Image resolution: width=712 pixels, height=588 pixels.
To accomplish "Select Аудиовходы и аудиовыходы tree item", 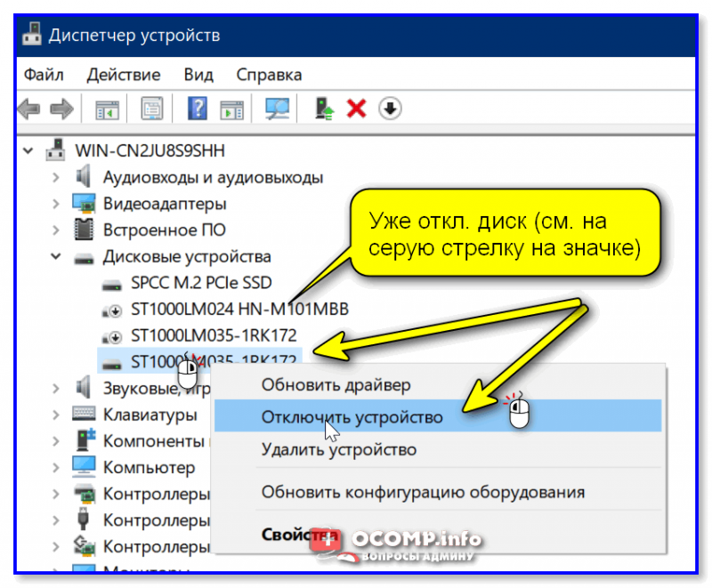I will coord(213,177).
